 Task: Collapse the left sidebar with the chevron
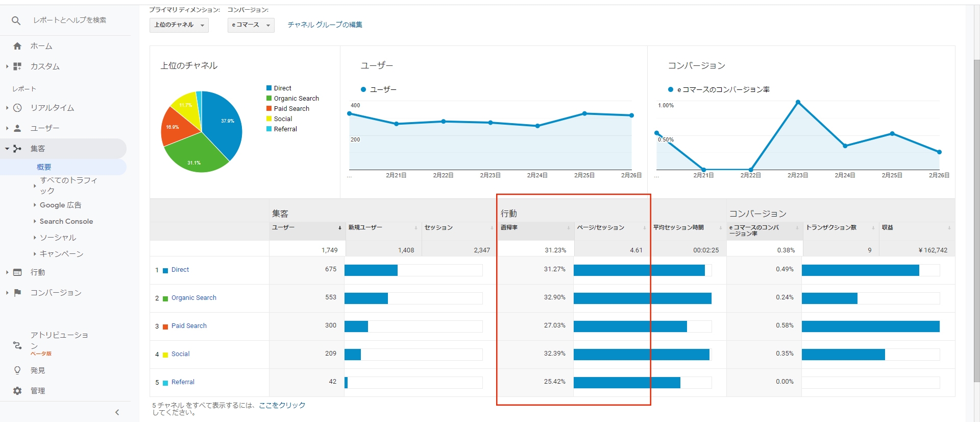[x=117, y=412]
